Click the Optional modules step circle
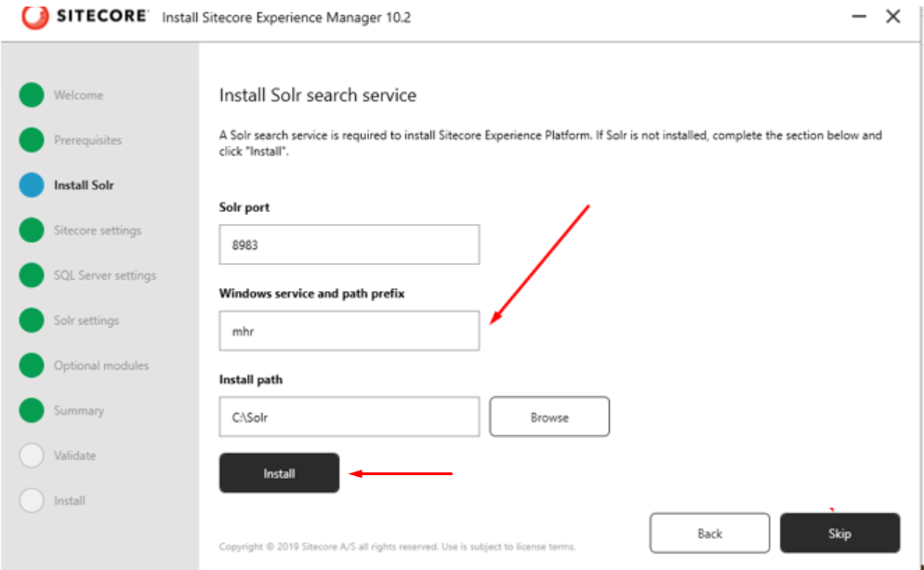 point(32,365)
